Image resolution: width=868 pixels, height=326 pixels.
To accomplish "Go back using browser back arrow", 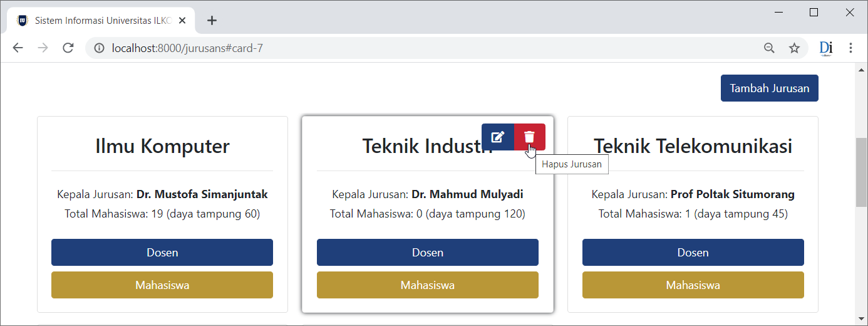I will [x=18, y=48].
